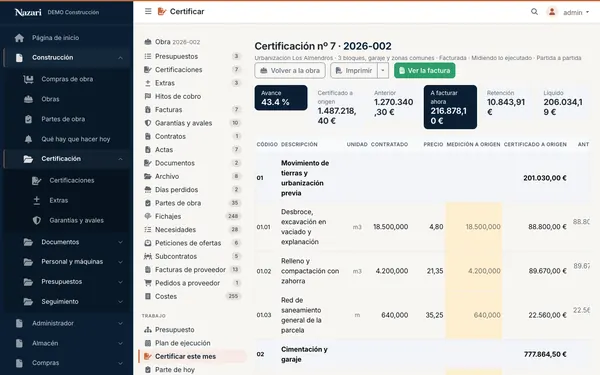Click the Necesidades list icon
This screenshot has width=600, height=375.
tap(147, 230)
